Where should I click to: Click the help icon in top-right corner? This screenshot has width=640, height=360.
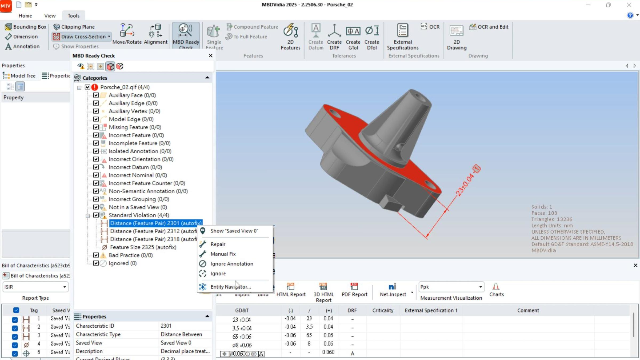pyautogui.click(x=630, y=16)
